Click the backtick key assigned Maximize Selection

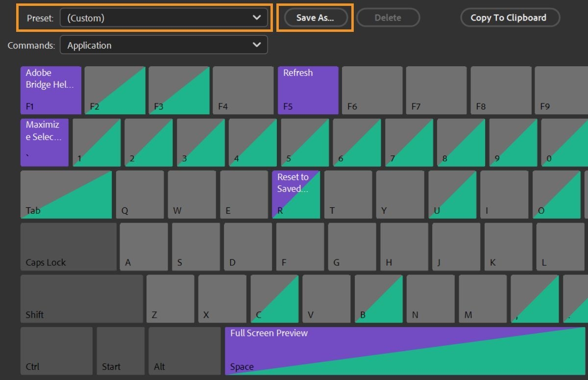[44, 142]
